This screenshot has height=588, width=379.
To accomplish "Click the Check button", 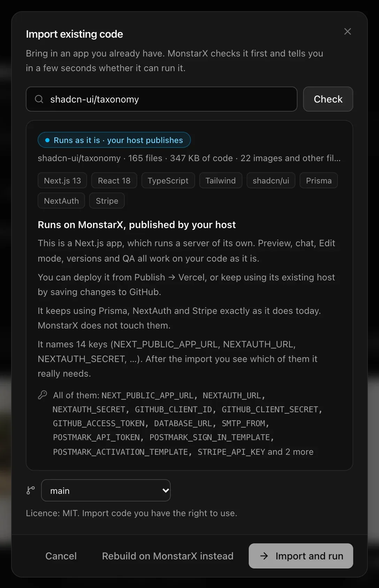I will coord(328,99).
